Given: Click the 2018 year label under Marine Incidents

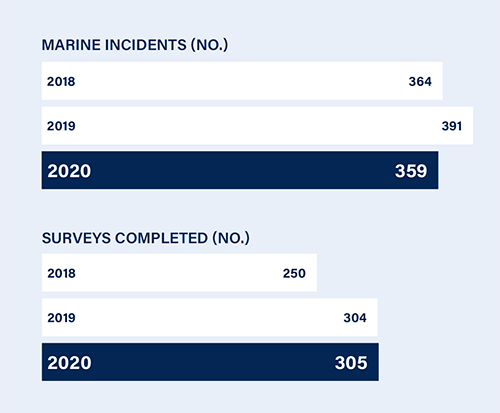Looking at the screenshot, I should coord(61,81).
